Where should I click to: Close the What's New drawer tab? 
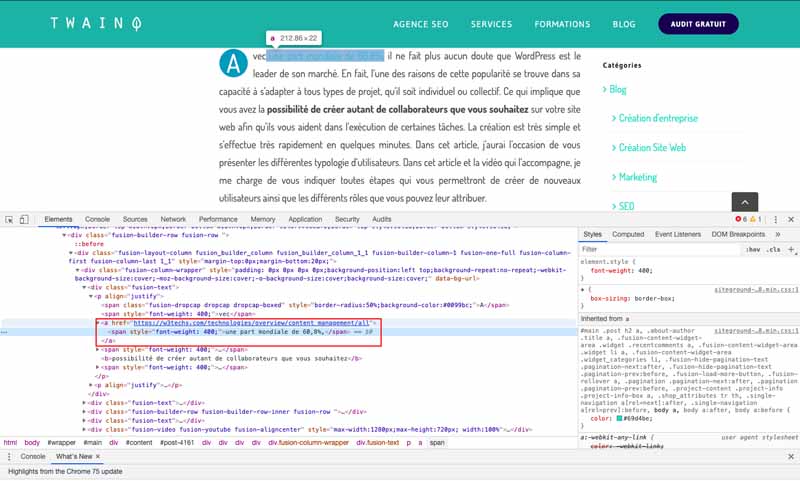coord(98,457)
